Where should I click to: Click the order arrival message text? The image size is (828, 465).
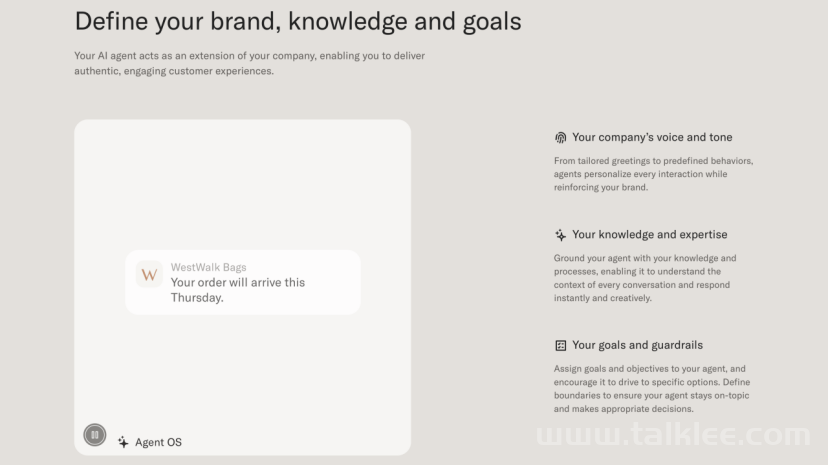click(238, 290)
